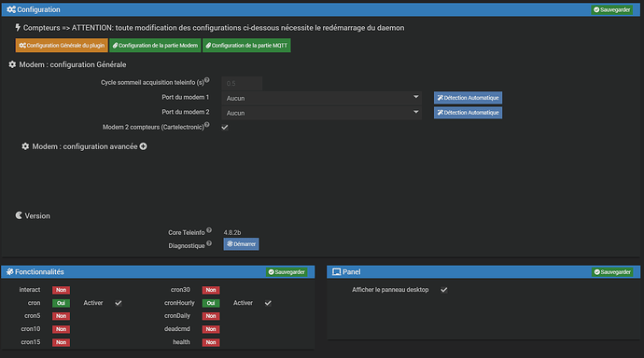Uncheck the Activer checkbox for cron

click(119, 303)
